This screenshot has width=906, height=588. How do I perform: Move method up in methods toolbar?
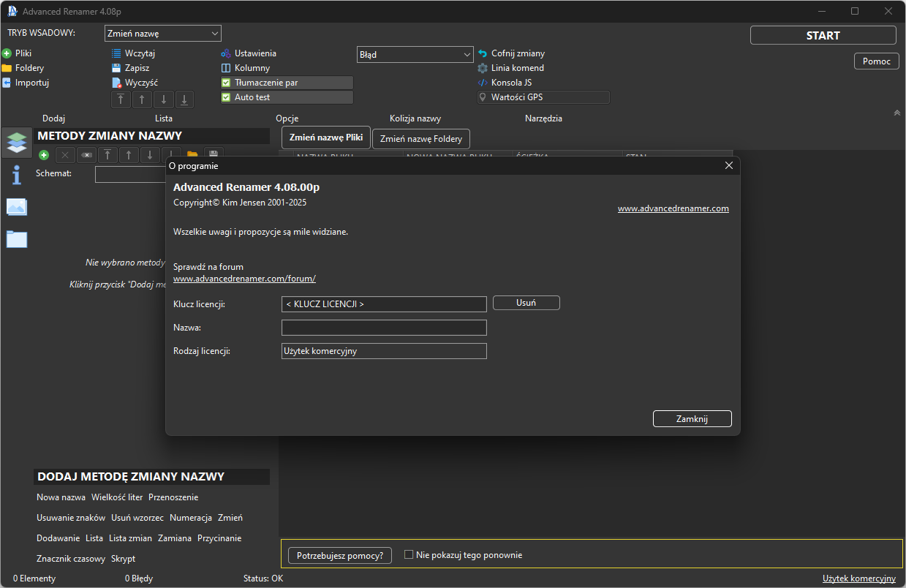pyautogui.click(x=129, y=155)
